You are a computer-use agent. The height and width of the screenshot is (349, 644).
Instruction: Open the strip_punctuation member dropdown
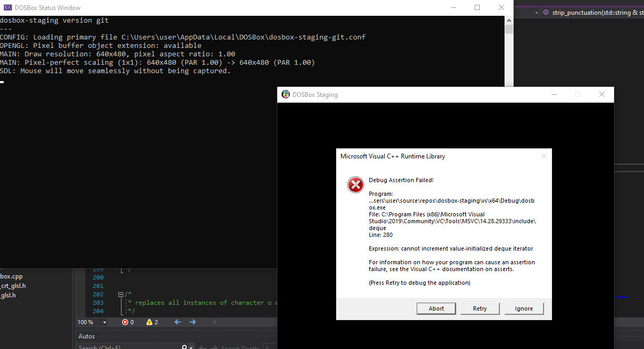tap(593, 13)
